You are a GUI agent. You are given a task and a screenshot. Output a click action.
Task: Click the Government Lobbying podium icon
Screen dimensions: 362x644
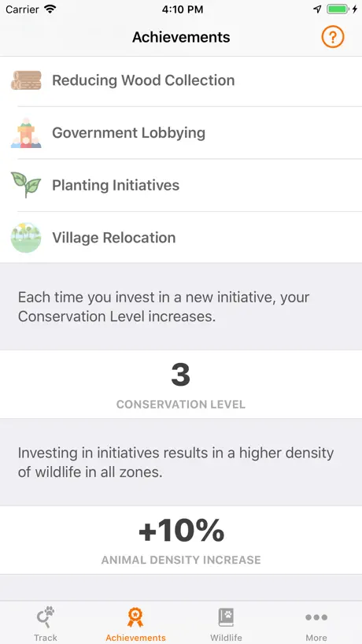(26, 133)
